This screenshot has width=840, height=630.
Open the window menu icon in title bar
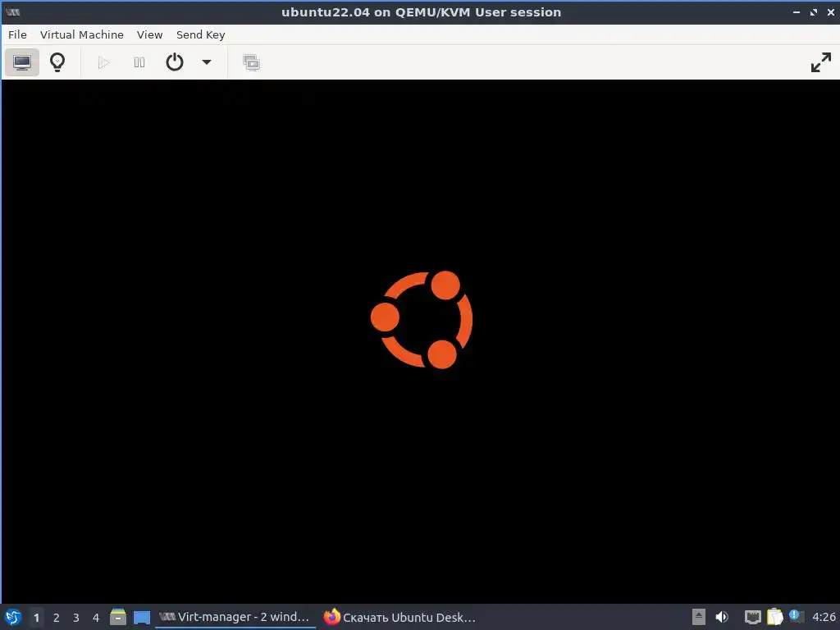click(x=13, y=11)
